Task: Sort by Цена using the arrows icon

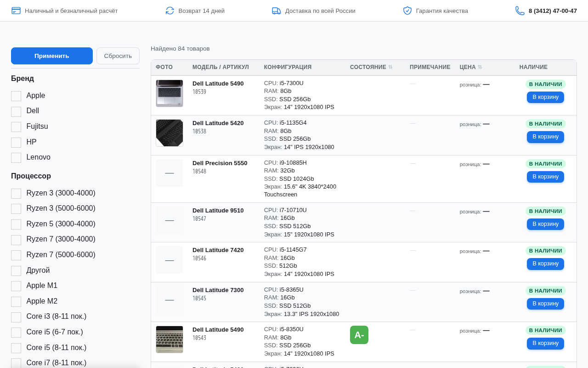Action: (x=480, y=67)
